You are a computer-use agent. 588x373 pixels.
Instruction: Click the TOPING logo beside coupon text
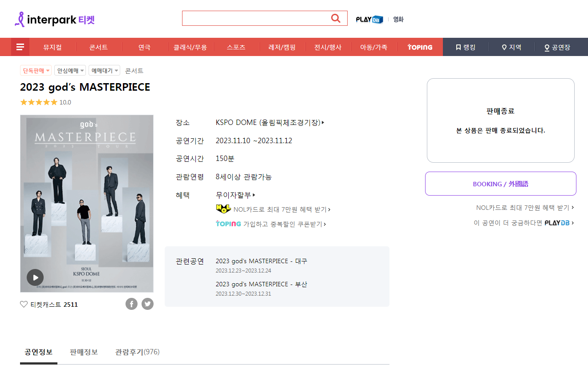228,224
